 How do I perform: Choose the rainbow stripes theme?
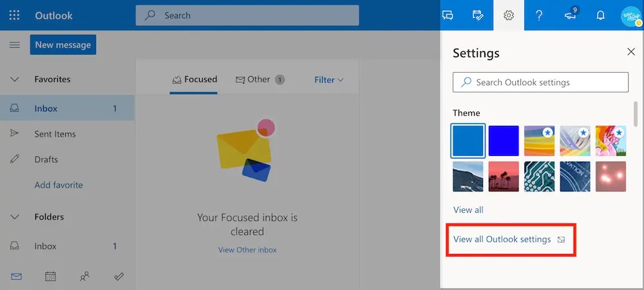tap(539, 141)
